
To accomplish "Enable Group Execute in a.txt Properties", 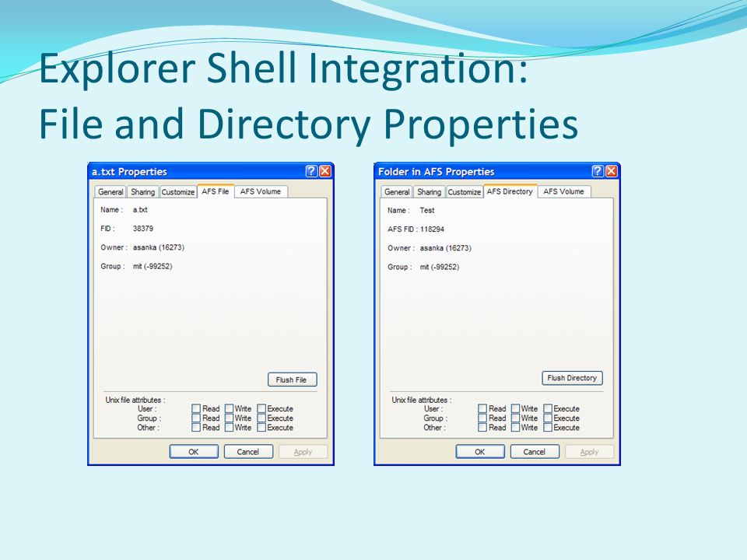I will coord(261,418).
